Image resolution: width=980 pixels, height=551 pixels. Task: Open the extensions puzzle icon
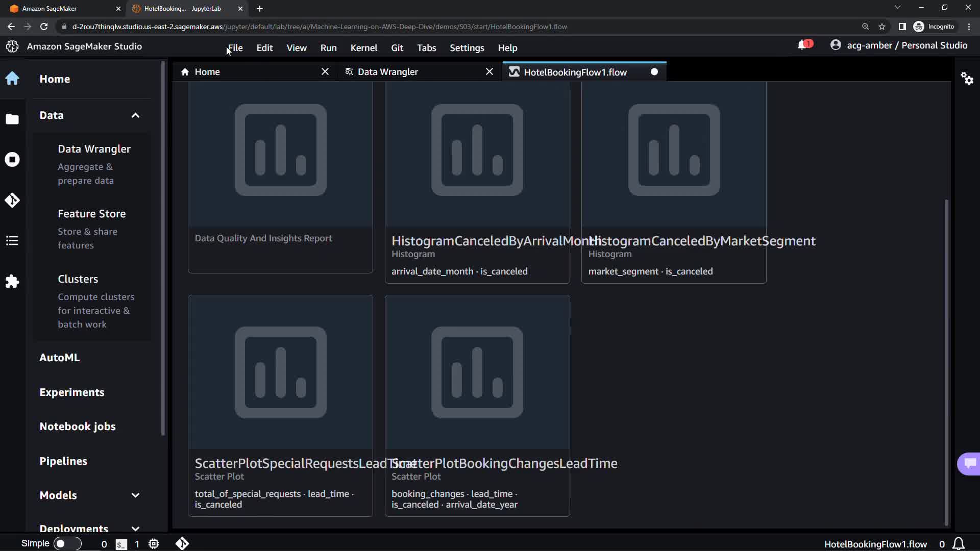[12, 282]
